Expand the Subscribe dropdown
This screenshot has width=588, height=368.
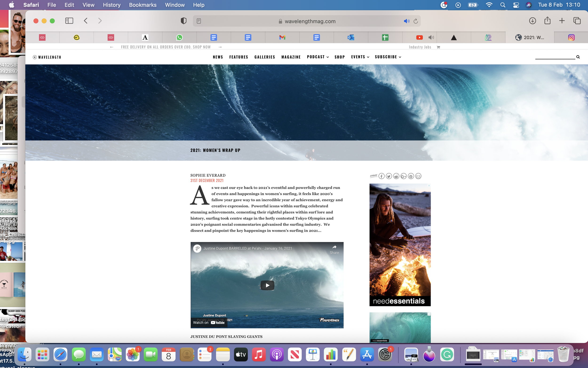tap(388, 57)
